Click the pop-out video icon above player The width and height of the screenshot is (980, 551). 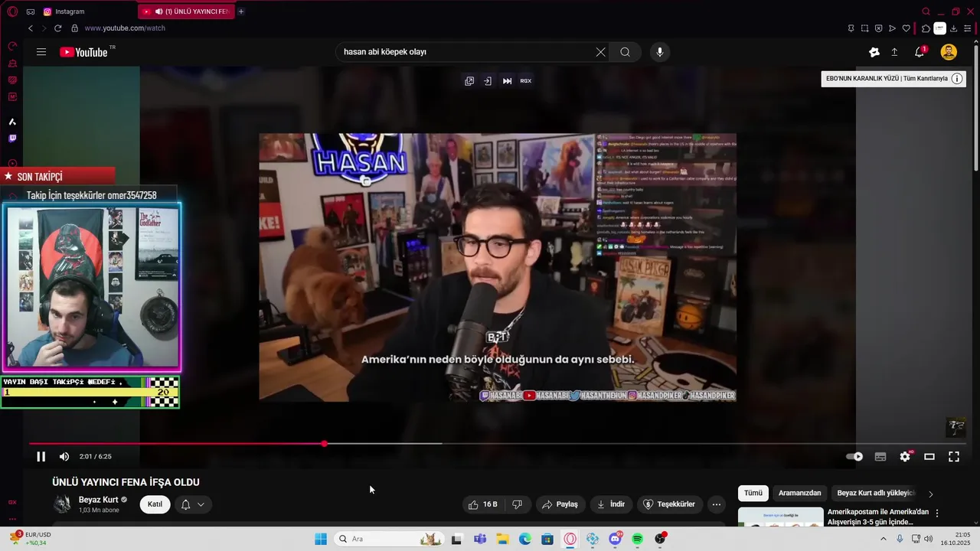tap(469, 81)
